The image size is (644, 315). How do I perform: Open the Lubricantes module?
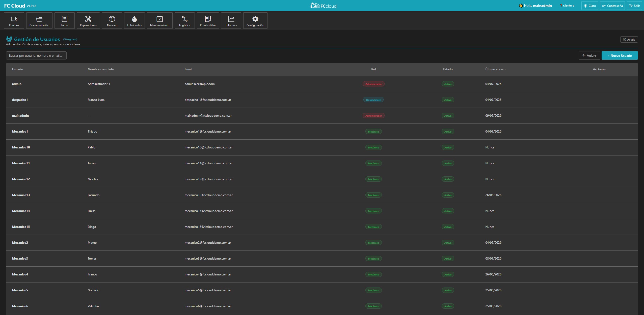[135, 21]
